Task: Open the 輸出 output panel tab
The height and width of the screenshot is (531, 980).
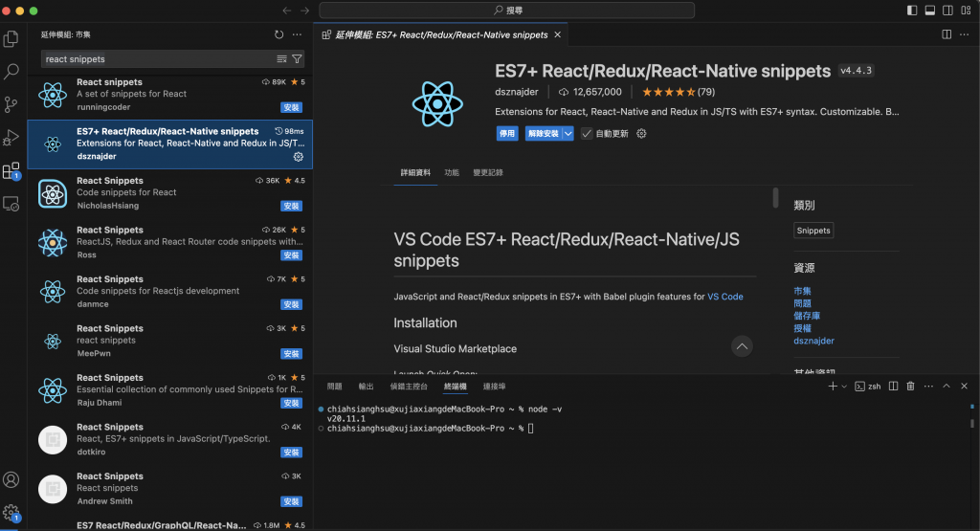Action: click(x=366, y=387)
